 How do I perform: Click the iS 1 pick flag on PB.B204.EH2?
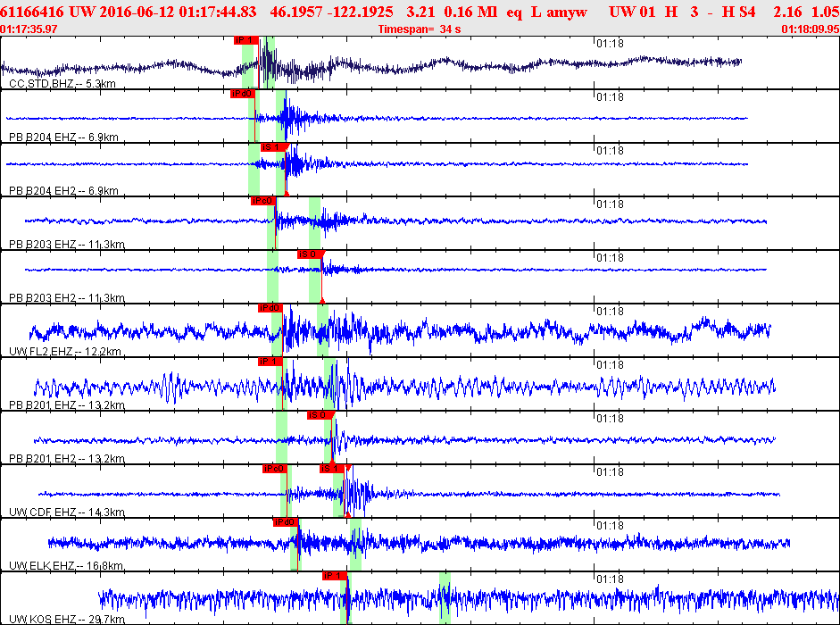click(271, 147)
